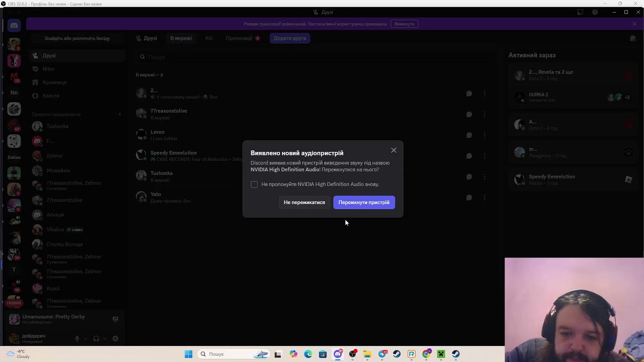
Task: Click the 'Не перемикатися' button
Action: [x=304, y=202]
